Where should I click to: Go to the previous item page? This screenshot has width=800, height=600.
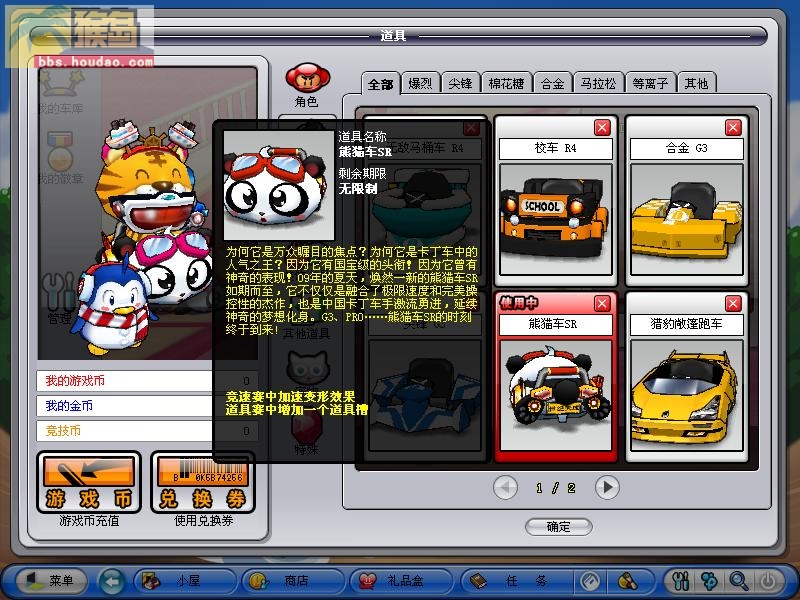[506, 488]
